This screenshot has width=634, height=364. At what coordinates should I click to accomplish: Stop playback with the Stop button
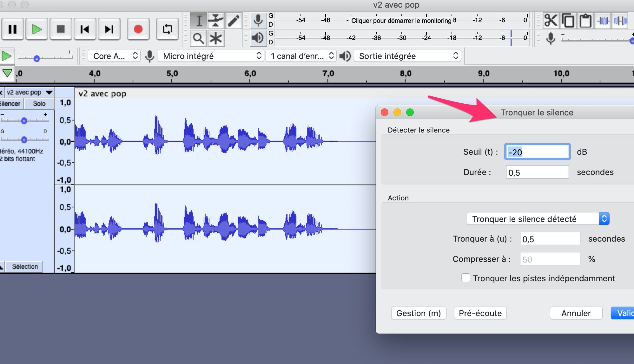coord(61,29)
